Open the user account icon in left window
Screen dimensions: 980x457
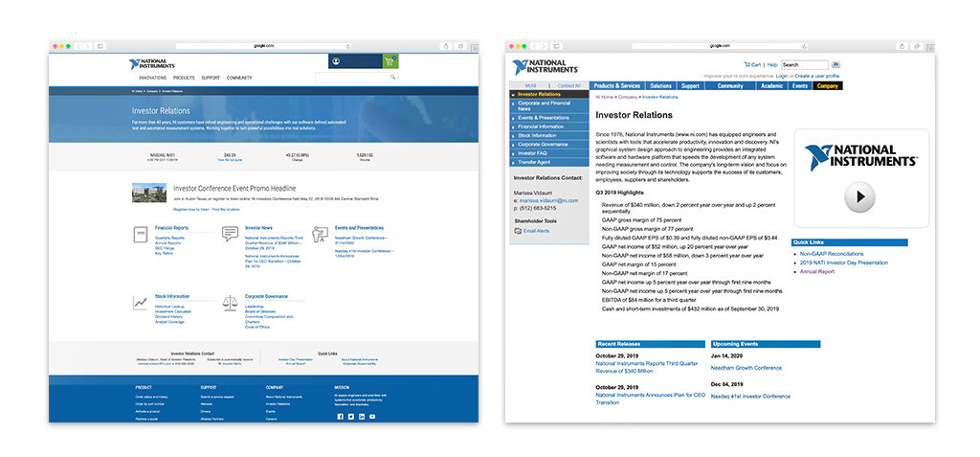click(336, 61)
